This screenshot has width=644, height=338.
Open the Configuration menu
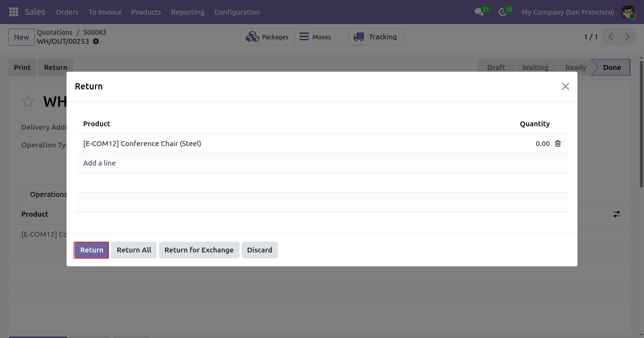tap(237, 12)
